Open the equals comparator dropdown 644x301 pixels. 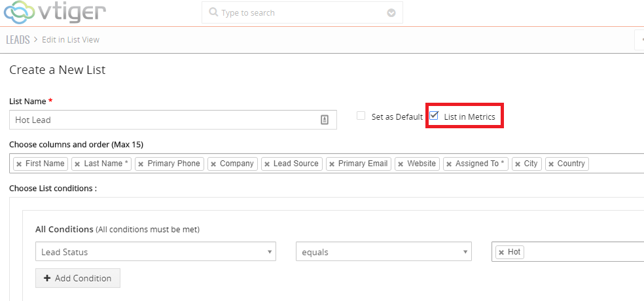(383, 252)
